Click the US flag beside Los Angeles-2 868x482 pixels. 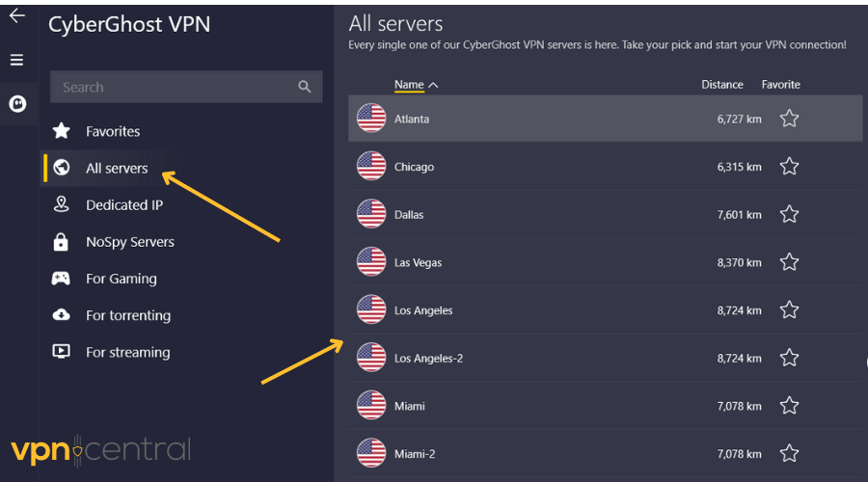pos(371,358)
